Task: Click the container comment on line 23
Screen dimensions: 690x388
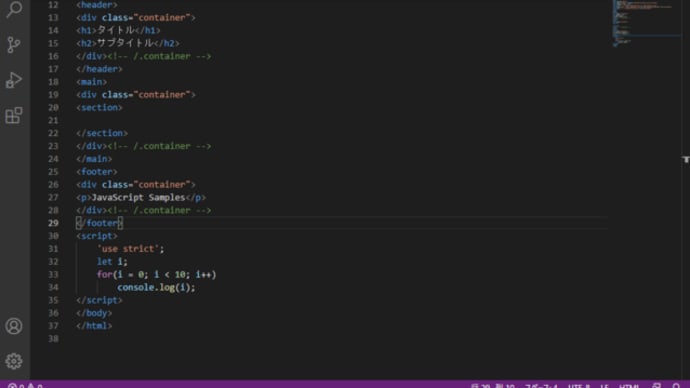Action: tap(159, 146)
